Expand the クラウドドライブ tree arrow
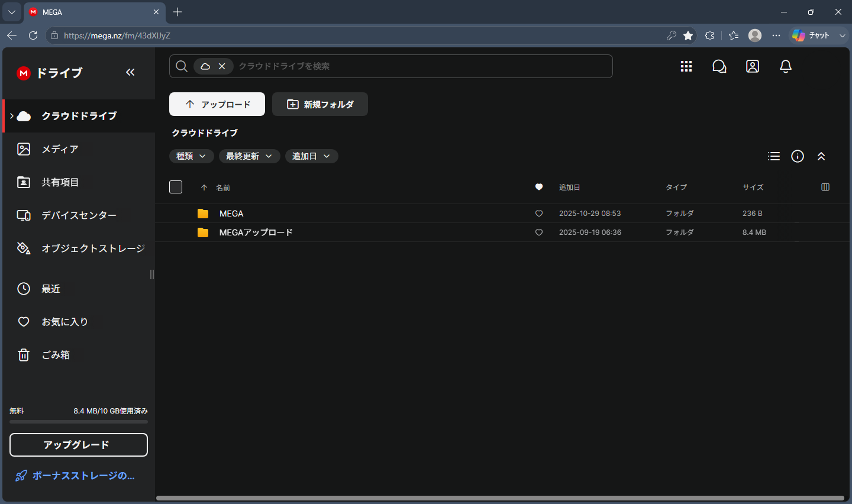Image resolution: width=852 pixels, height=504 pixels. click(11, 116)
